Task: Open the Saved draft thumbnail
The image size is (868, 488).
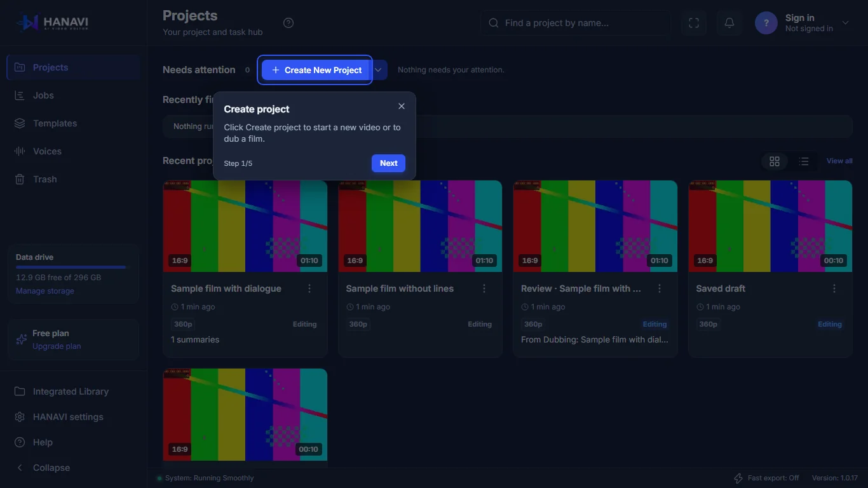Action: click(x=770, y=226)
